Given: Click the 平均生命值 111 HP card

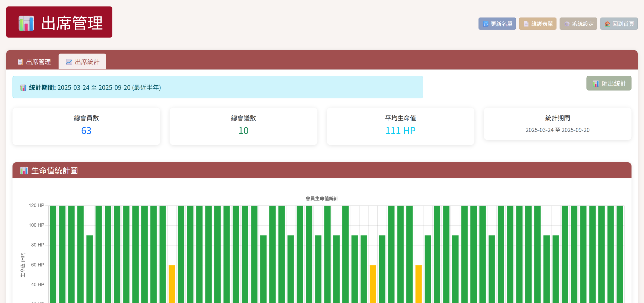Looking at the screenshot, I should coord(400,126).
